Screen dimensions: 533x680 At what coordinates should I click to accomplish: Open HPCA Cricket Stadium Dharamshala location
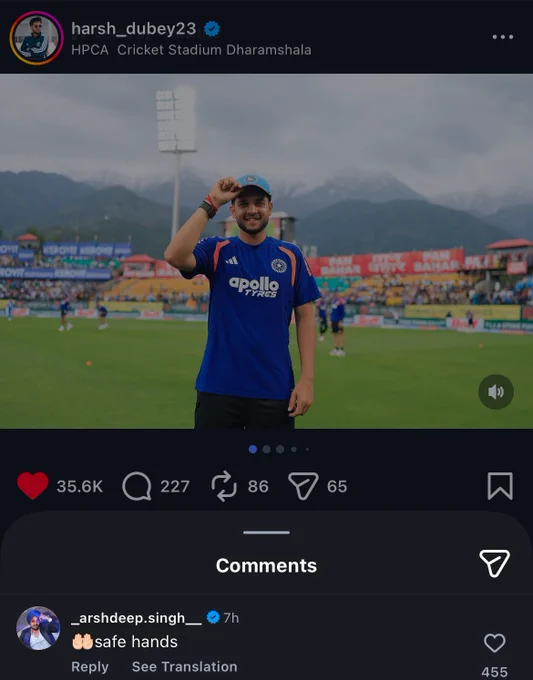pyautogui.click(x=191, y=50)
